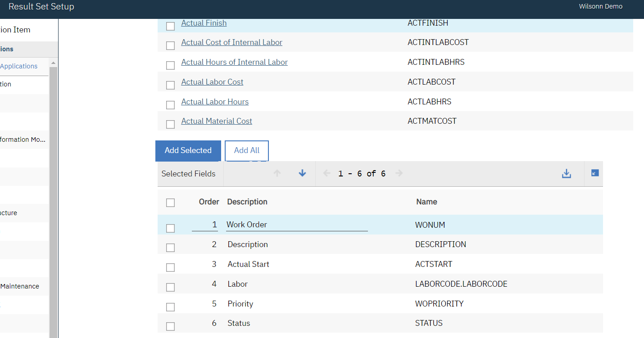Check the Work Order row checkbox
Viewport: 644px width, 338px height.
point(170,228)
